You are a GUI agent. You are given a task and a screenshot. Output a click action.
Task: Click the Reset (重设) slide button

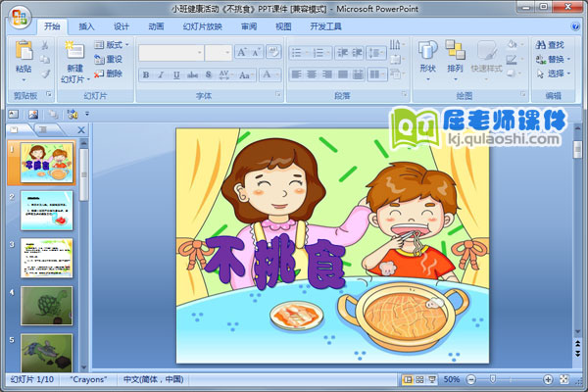click(109, 59)
